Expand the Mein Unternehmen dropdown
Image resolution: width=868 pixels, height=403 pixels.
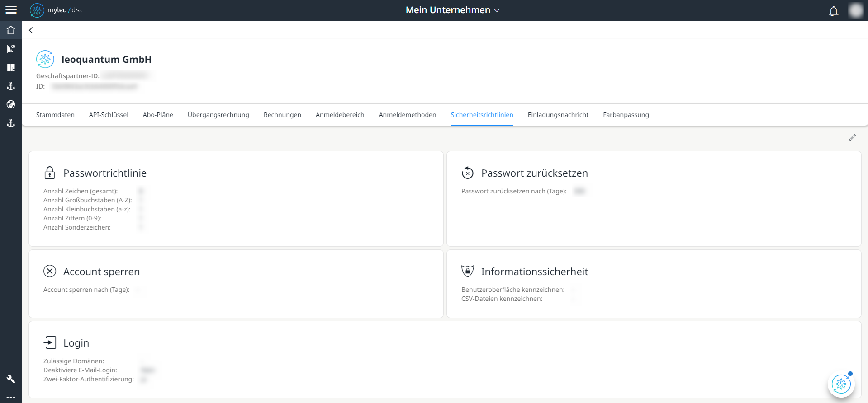click(452, 10)
